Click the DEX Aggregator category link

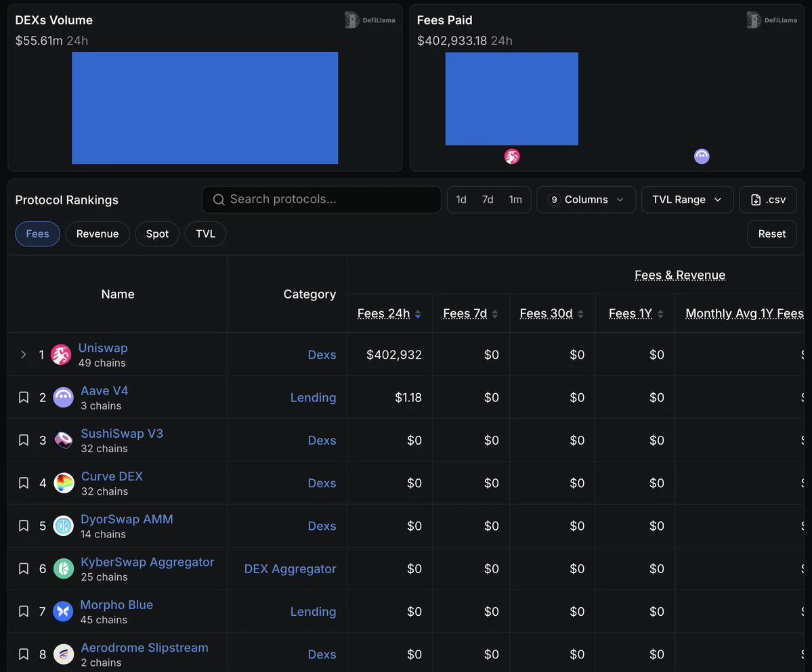[x=290, y=569]
